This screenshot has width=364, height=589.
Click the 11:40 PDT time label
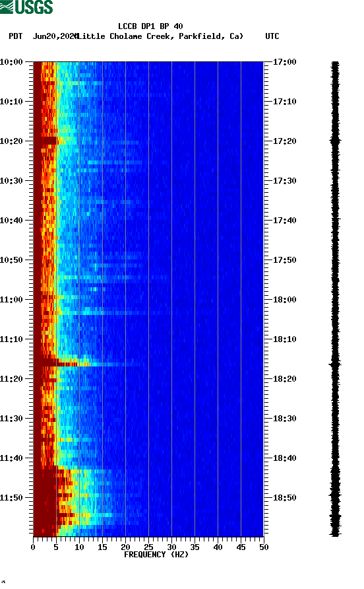coord(11,458)
